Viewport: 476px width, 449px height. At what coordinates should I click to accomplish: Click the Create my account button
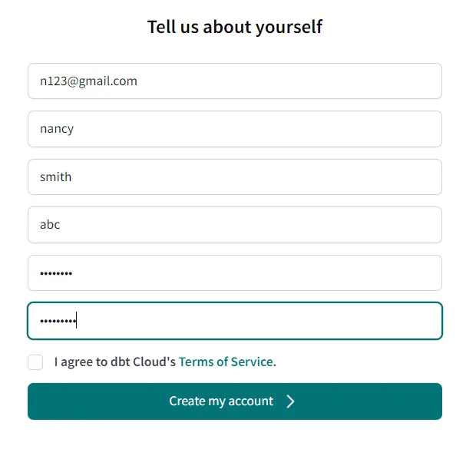(x=234, y=401)
